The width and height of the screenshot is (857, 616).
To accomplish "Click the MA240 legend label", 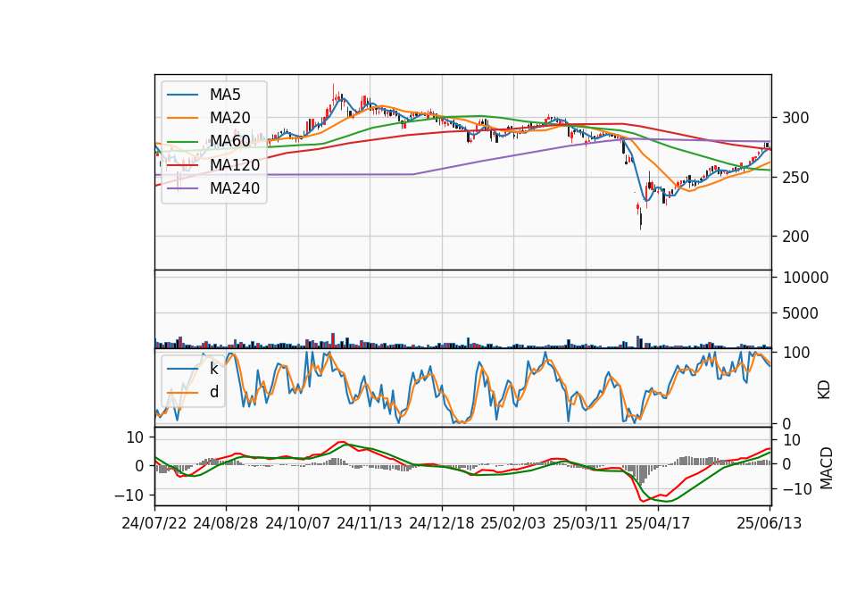I will [235, 188].
